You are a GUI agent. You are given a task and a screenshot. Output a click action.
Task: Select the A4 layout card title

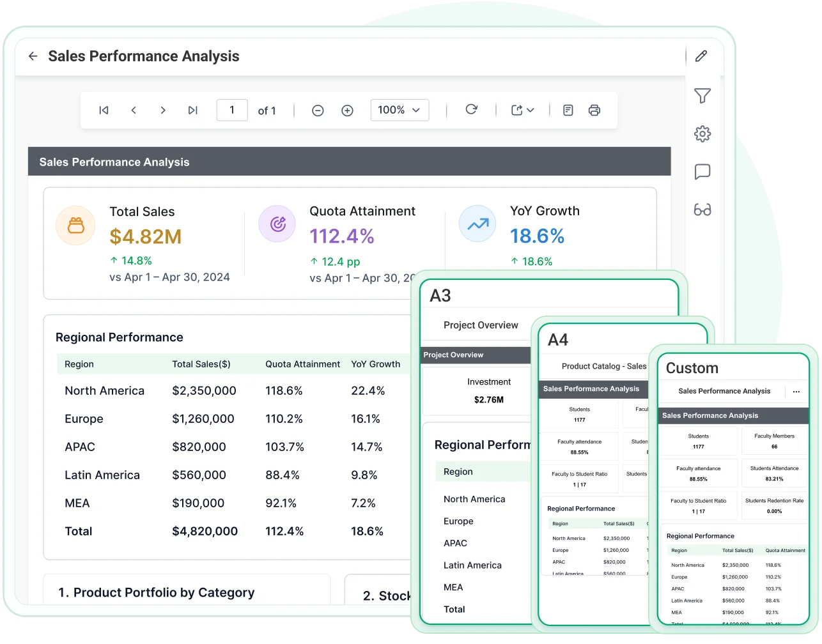pos(558,340)
